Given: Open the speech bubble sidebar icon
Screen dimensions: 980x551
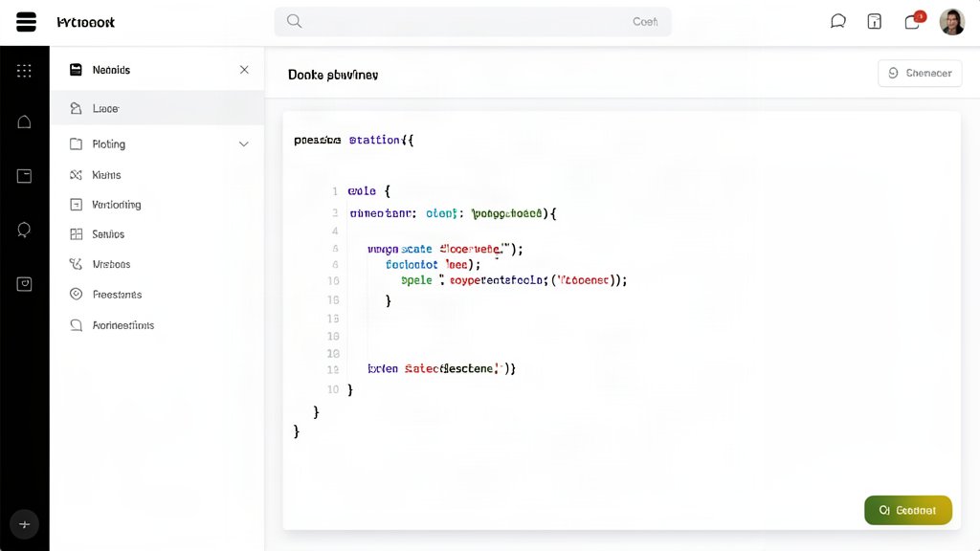Looking at the screenshot, I should click(x=24, y=230).
